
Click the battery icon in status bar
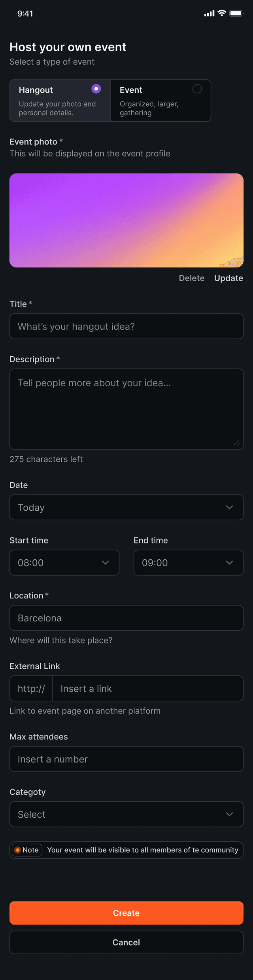(x=236, y=13)
